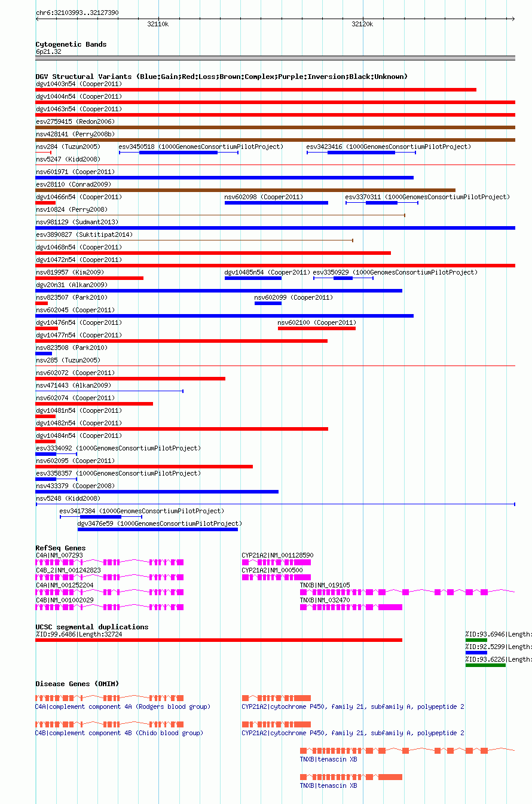
Task: Click C4A complement component 4A (Rodgers) link
Action: (123, 706)
